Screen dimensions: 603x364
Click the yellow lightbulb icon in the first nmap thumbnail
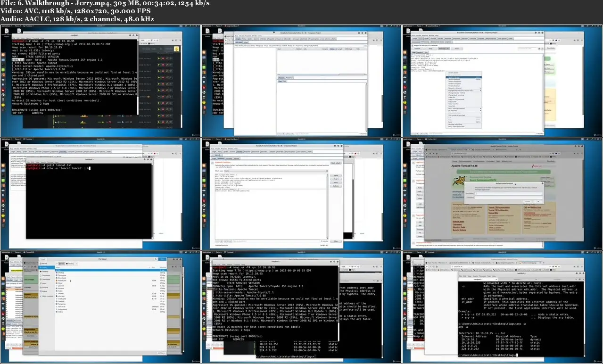click(176, 48)
